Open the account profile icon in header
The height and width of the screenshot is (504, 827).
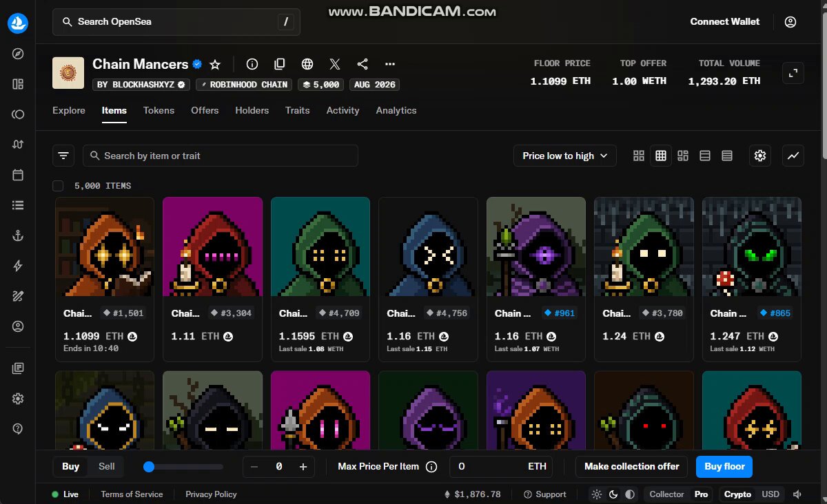790,22
